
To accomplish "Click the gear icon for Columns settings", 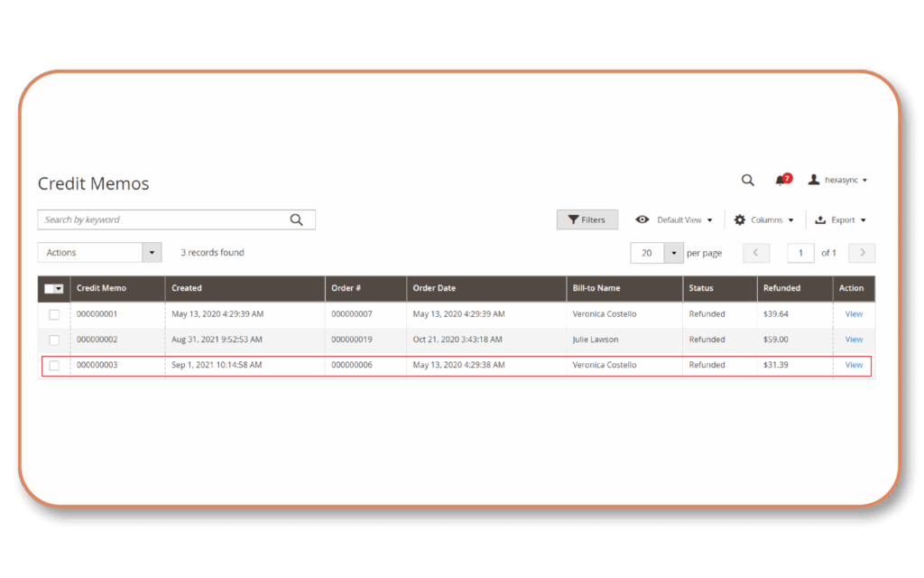I will 738,219.
